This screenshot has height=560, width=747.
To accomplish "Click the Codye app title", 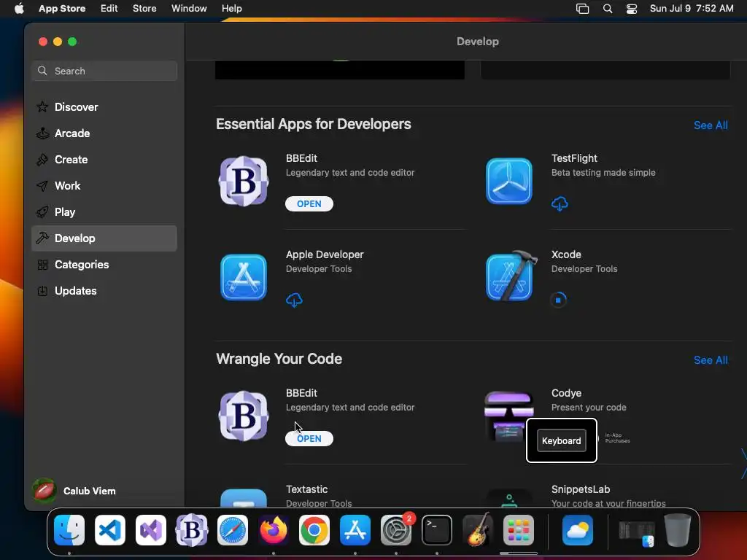I will pos(566,393).
